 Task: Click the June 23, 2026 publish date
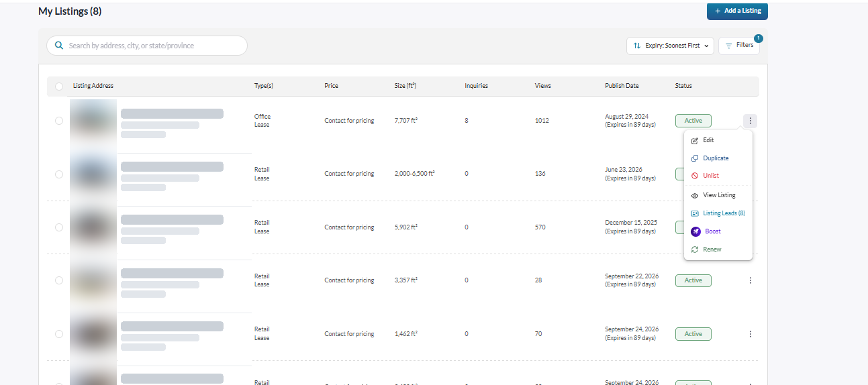pyautogui.click(x=624, y=170)
